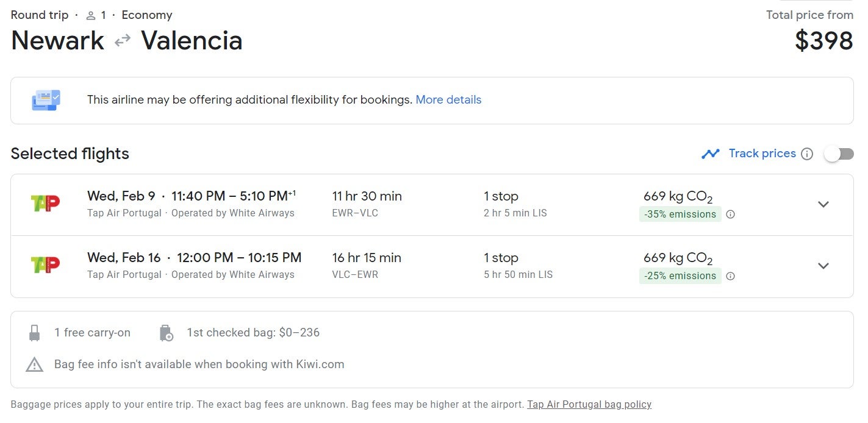This screenshot has width=868, height=423.
Task: Expand the Feb 16 return flight details
Action: coord(823,266)
